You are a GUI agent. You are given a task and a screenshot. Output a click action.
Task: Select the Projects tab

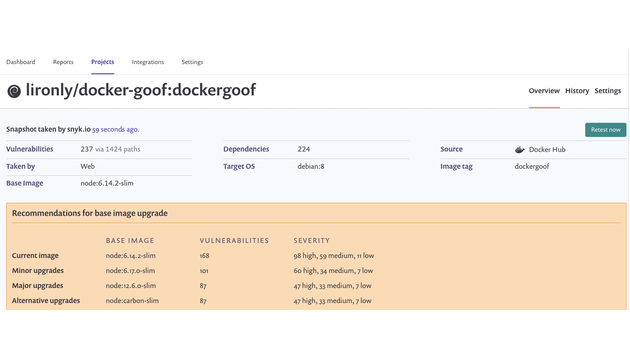pyautogui.click(x=102, y=62)
